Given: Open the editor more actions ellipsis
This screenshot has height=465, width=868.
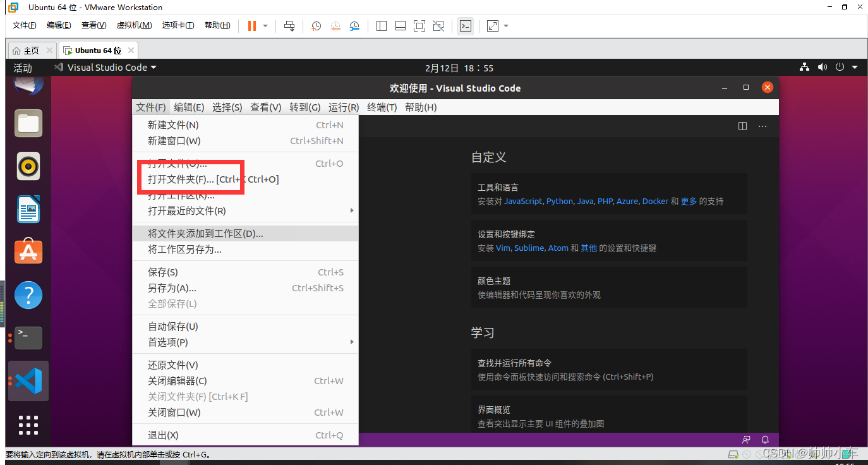Looking at the screenshot, I should 763,126.
